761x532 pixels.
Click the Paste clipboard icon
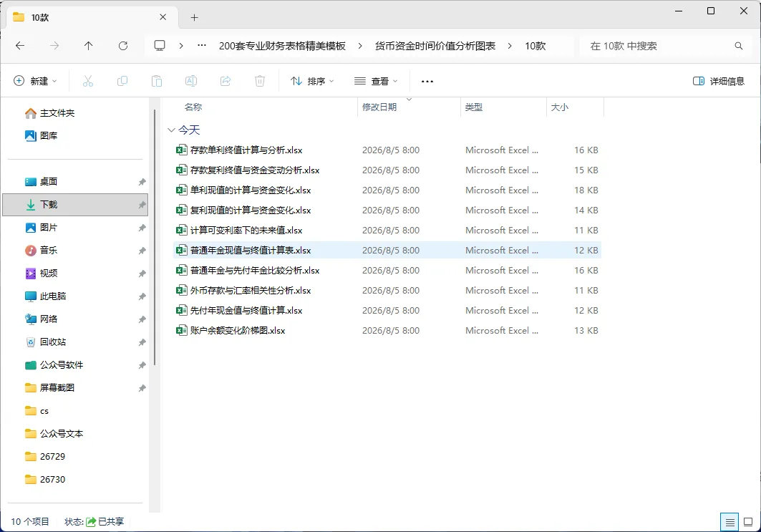(157, 81)
